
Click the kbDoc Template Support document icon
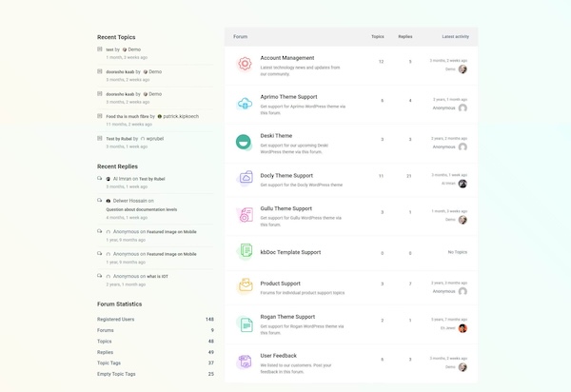(246, 251)
